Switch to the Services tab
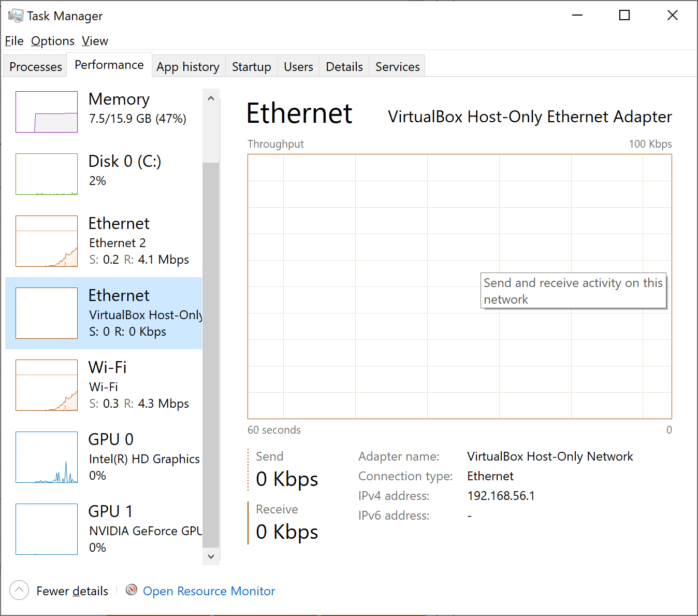Screen dimensions: 698x616 pyautogui.click(x=398, y=67)
